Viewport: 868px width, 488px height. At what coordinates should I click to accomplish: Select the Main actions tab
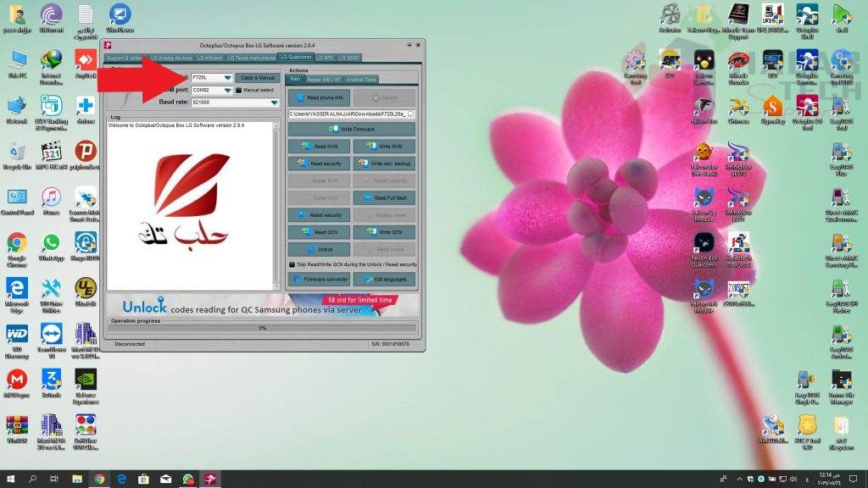point(295,79)
